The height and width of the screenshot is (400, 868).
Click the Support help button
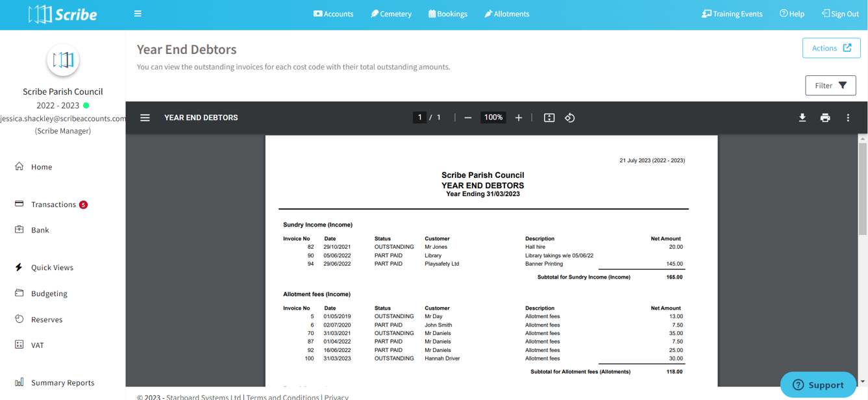pos(818,384)
